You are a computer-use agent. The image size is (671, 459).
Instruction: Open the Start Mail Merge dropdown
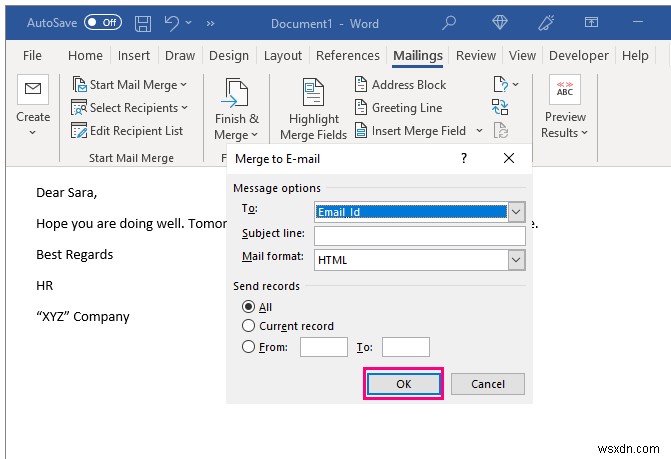[x=130, y=85]
